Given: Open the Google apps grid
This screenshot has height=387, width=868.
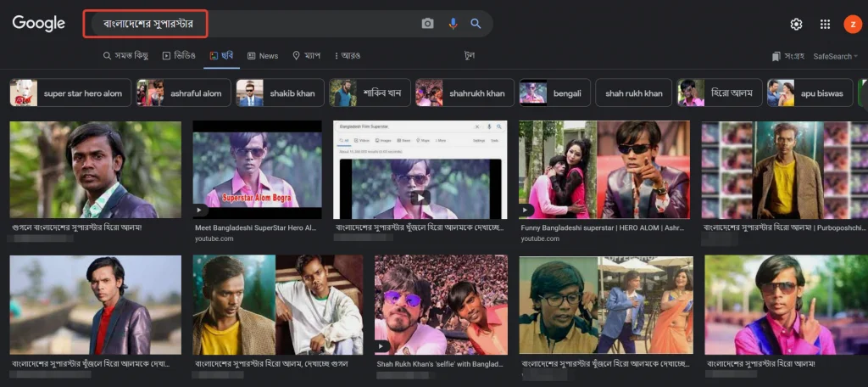Looking at the screenshot, I should point(825,24).
